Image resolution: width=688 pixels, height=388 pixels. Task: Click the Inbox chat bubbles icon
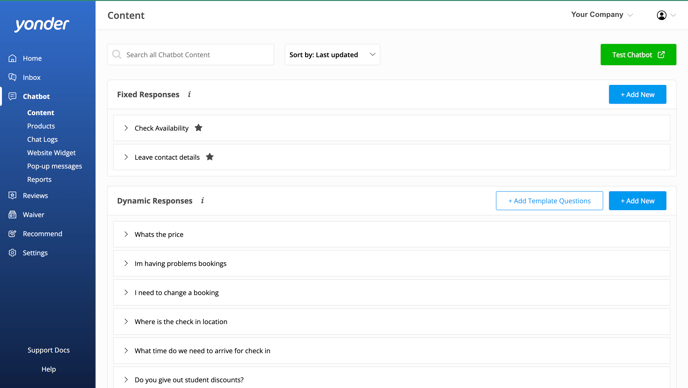12,77
